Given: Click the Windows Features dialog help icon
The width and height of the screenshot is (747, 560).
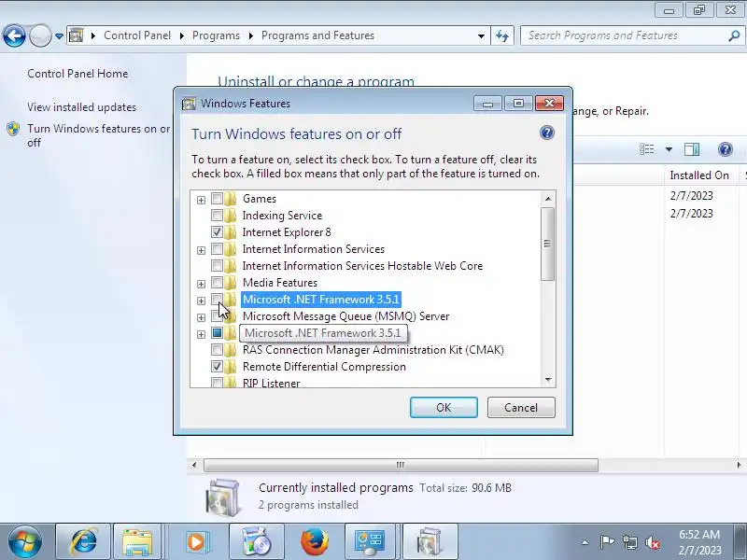Looking at the screenshot, I should [x=547, y=133].
